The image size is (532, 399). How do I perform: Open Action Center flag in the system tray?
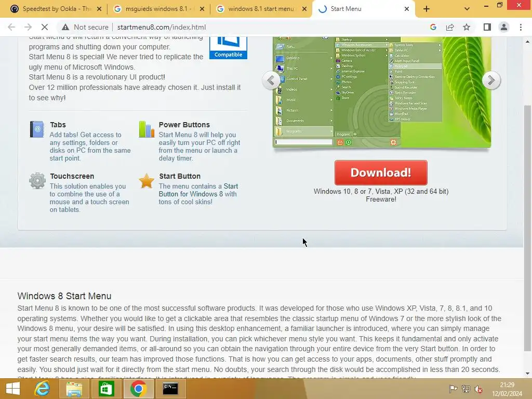[453, 389]
